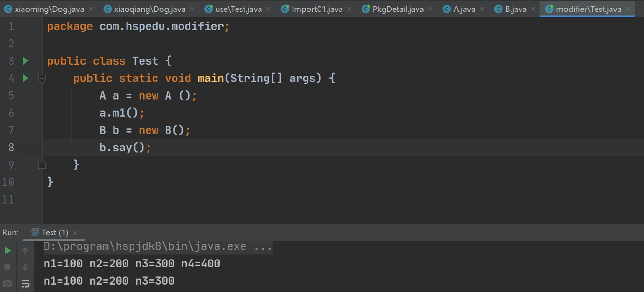Click line number 8 in gutter
Viewport: 644px width, 292px height.
(11, 147)
